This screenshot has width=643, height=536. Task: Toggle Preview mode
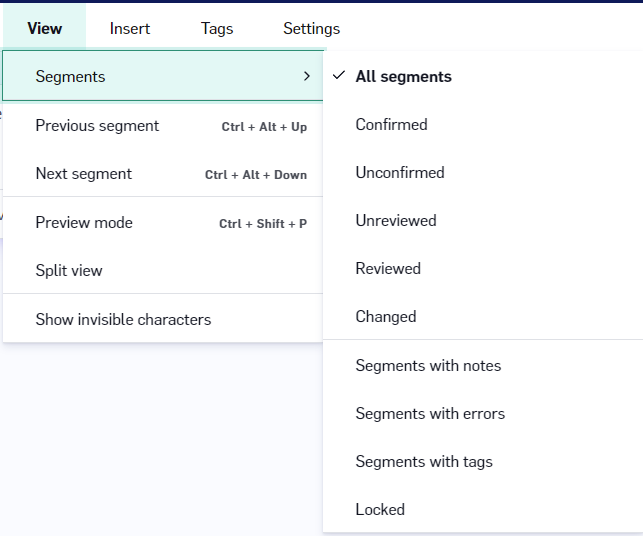[x=163, y=222]
